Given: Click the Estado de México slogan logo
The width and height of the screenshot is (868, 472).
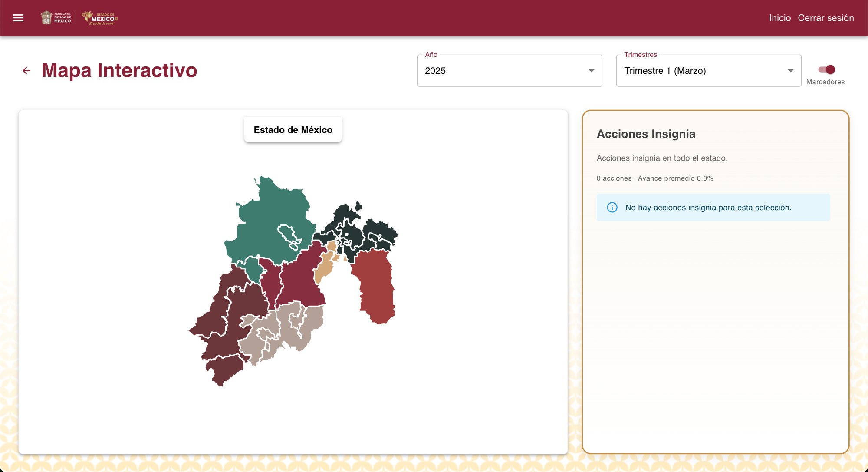Looking at the screenshot, I should click(x=100, y=18).
